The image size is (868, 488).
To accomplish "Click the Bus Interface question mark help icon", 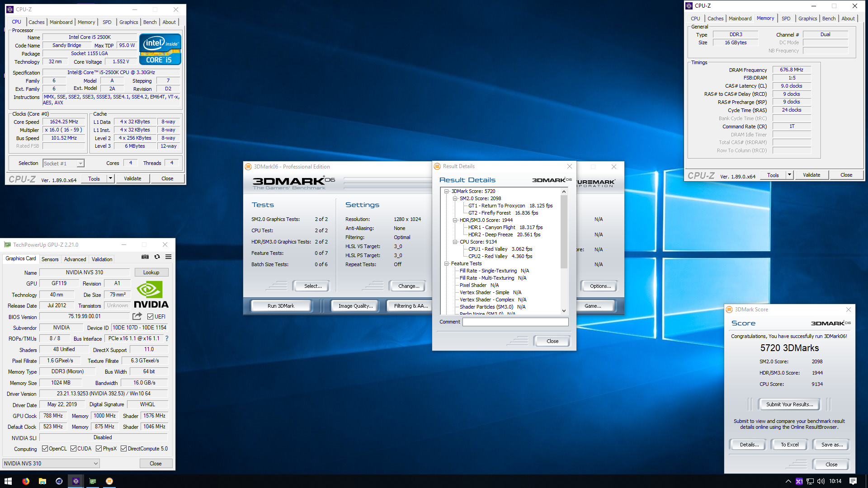I will click(167, 338).
